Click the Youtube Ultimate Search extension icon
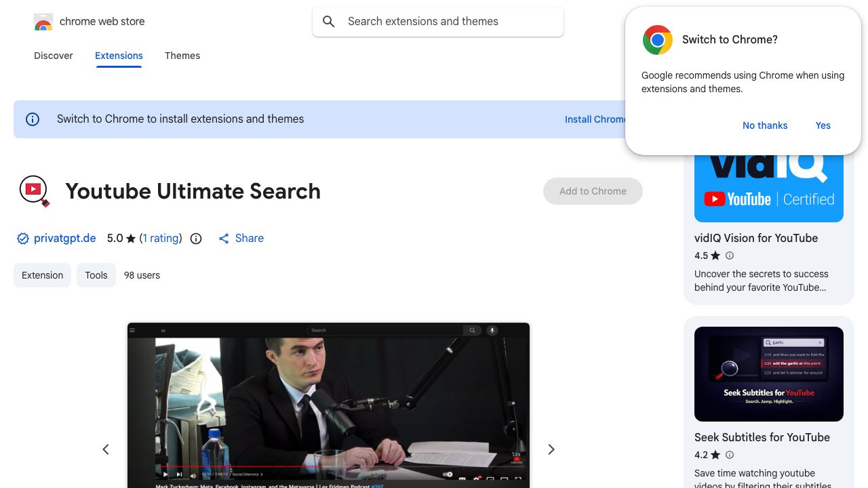Screen dimensions: 868x488 (35, 191)
